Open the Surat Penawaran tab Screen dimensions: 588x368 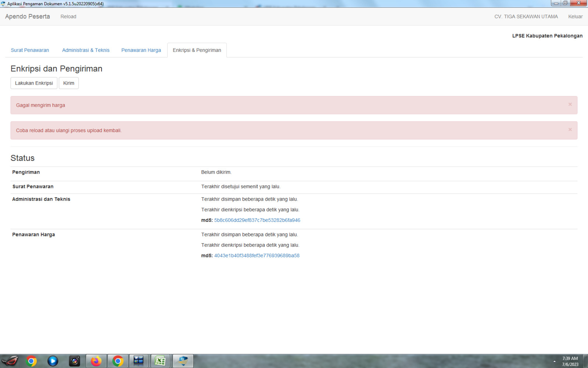[30, 50]
